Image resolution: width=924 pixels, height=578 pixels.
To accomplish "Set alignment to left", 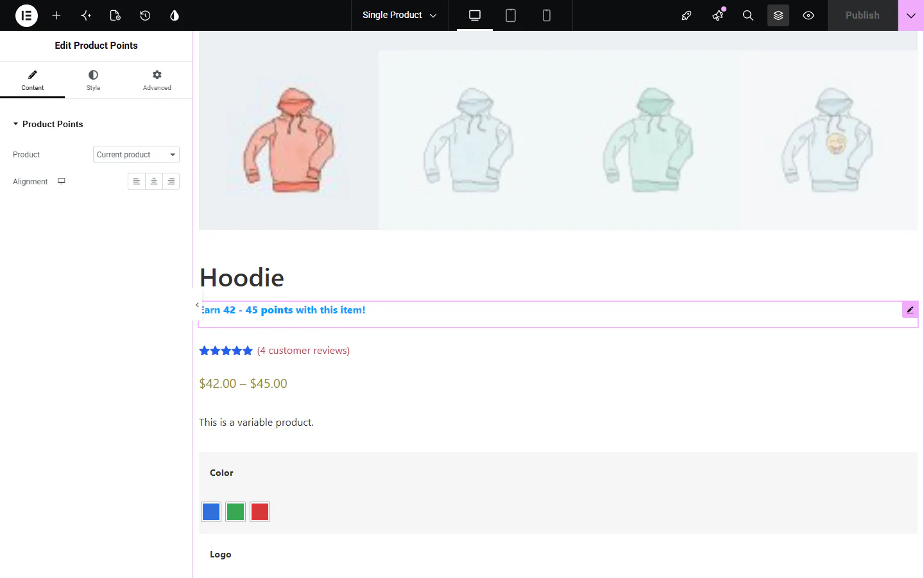I will (x=137, y=182).
